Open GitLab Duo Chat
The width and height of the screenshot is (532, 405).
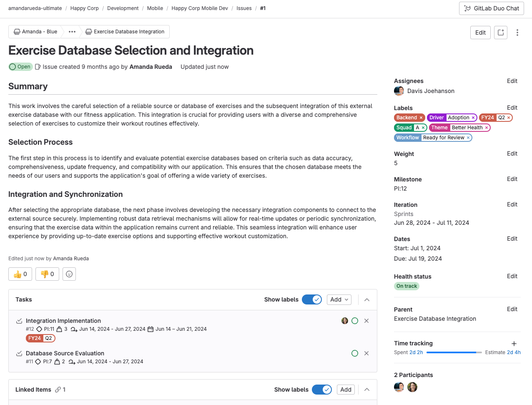492,8
